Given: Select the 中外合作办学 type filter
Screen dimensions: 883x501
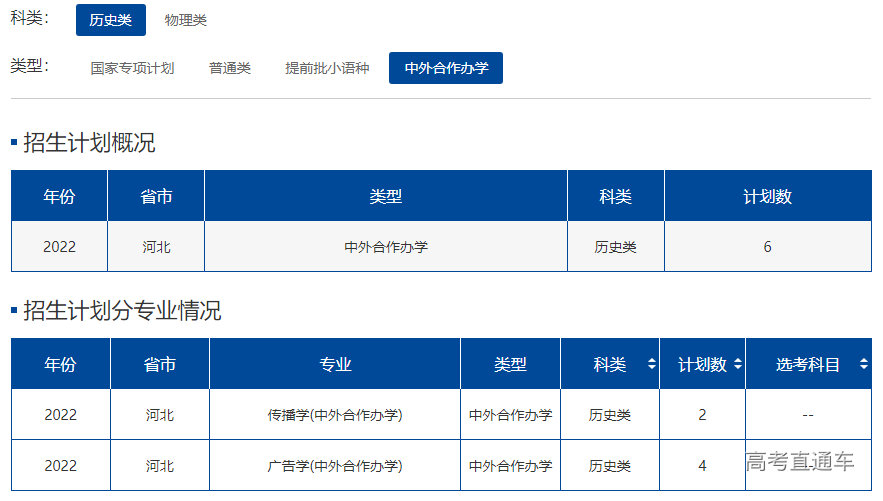Looking at the screenshot, I should click(446, 68).
